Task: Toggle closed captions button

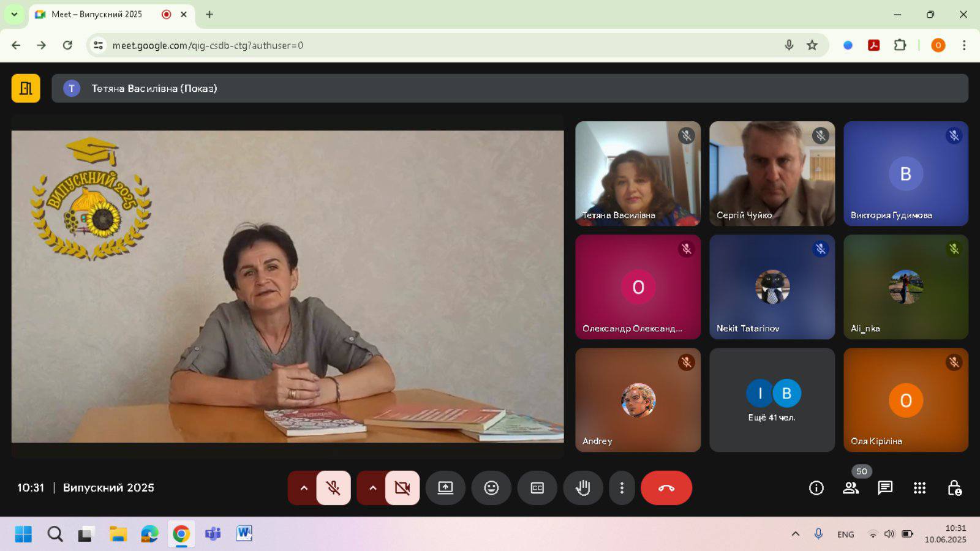Action: 537,488
